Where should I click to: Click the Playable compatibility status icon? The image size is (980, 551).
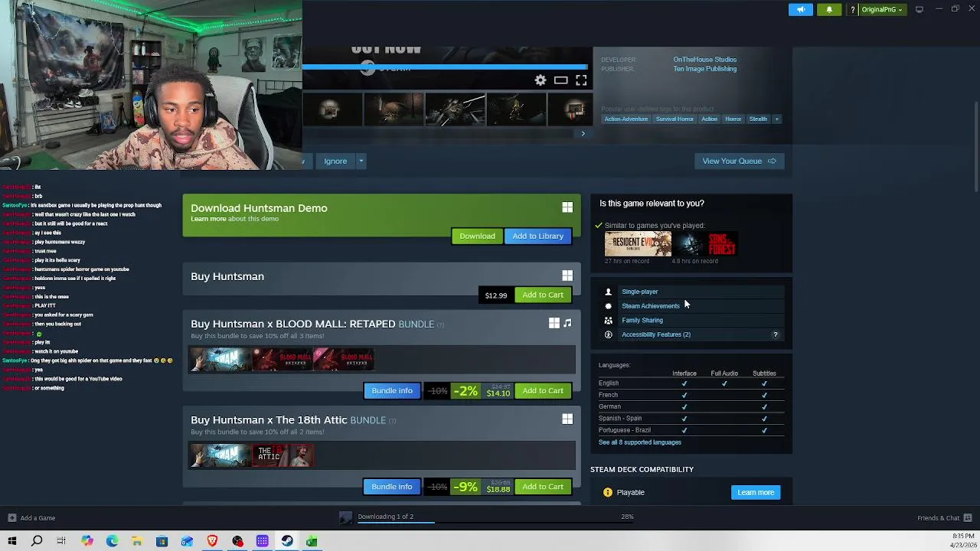[x=608, y=493]
